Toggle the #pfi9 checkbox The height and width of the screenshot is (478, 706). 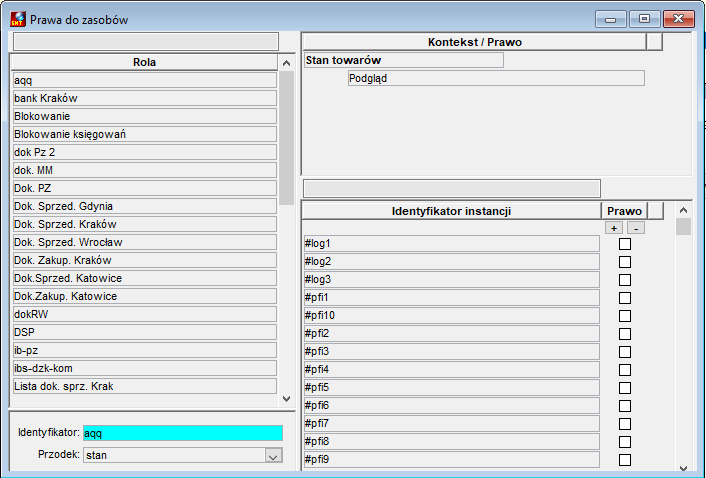pos(625,460)
